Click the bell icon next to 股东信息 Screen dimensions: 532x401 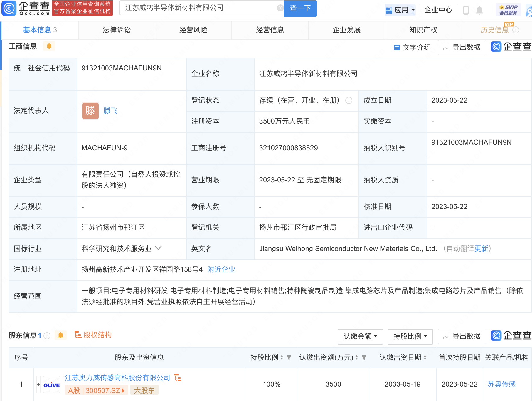61,335
